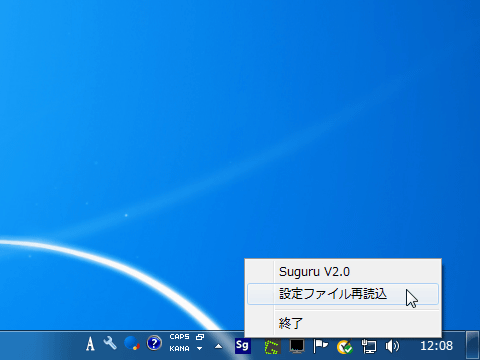This screenshot has height=360, width=480.
Task: Toggle the KANA lock indicator
Action: (x=179, y=349)
